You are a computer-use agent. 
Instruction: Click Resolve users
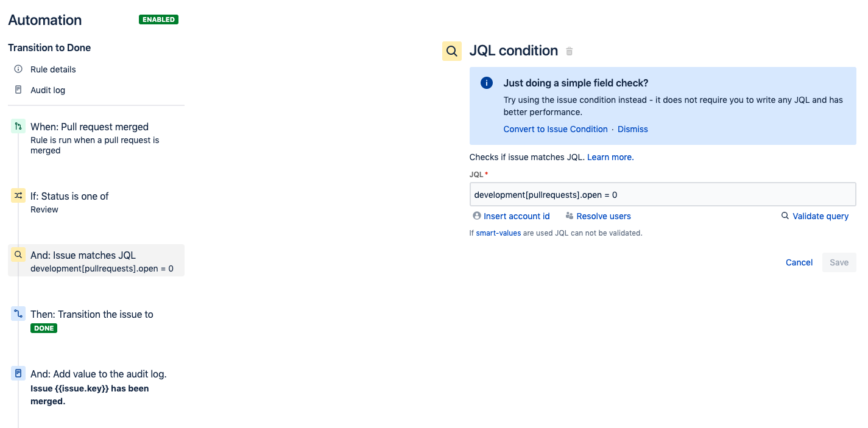click(604, 216)
